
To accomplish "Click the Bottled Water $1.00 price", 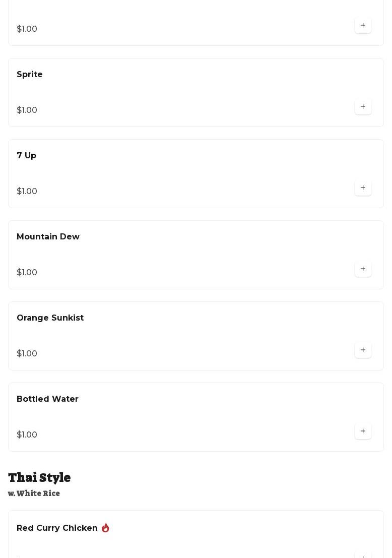I will pyautogui.click(x=27, y=435).
